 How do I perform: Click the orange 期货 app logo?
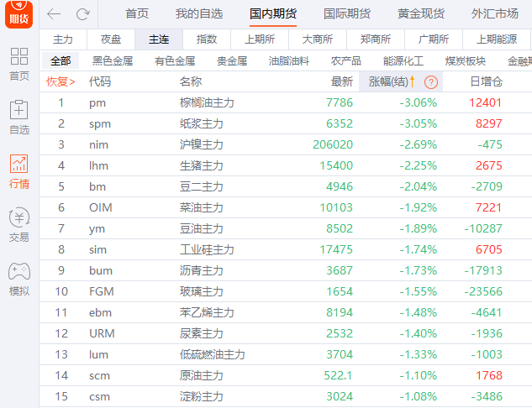(x=18, y=15)
